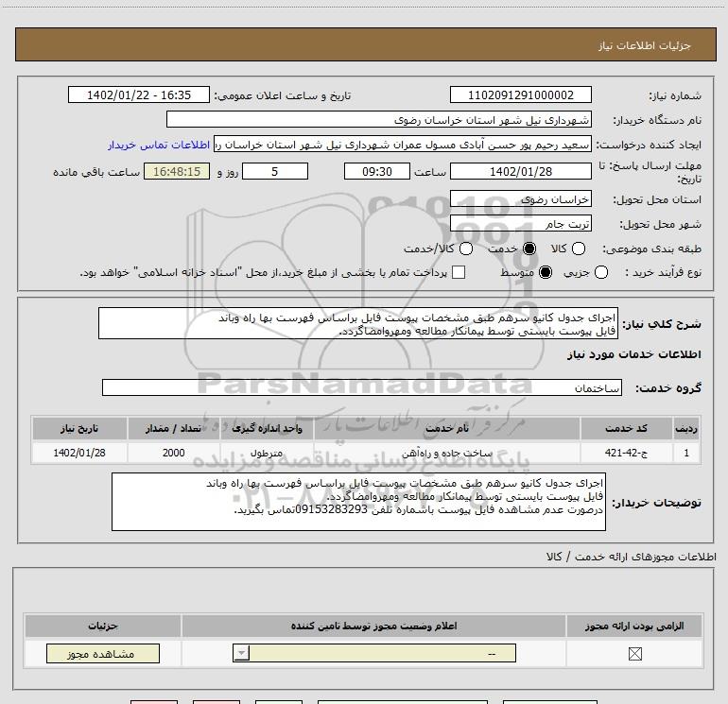Click the unit cell مترطول

(267, 453)
